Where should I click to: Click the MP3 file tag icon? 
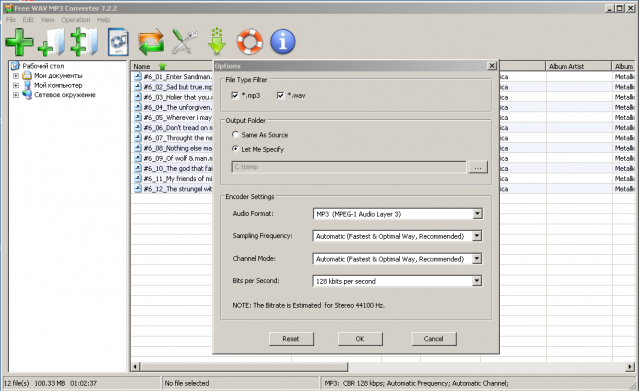(118, 42)
